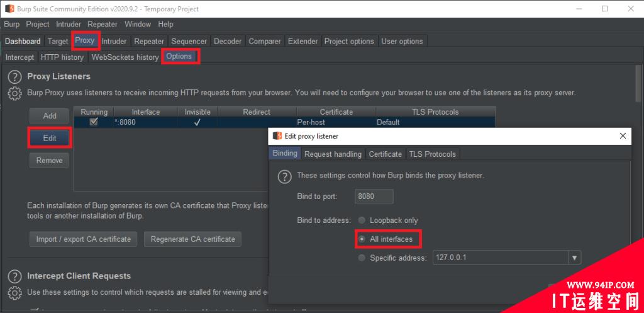
Task: Click the Bind to port field
Action: pos(374,196)
